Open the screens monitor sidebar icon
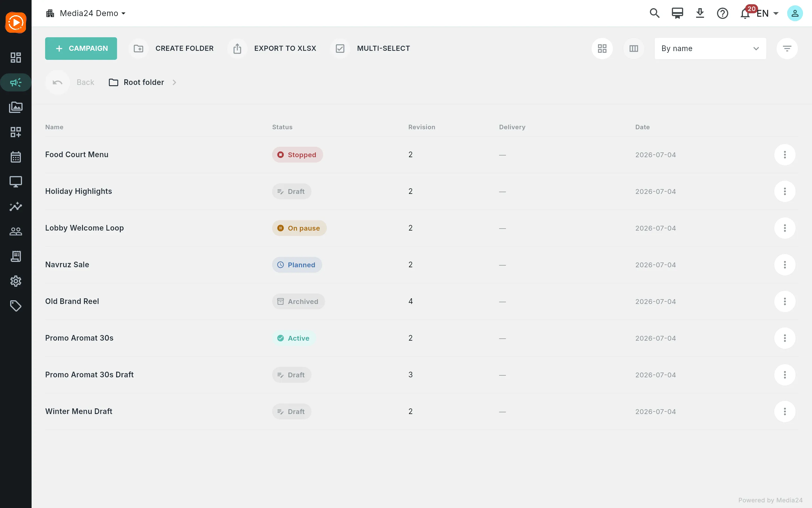The height and width of the screenshot is (508, 812). [16, 182]
